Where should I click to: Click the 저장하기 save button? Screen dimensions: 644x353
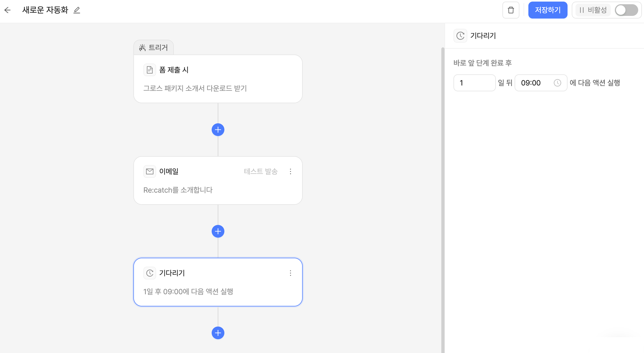[x=548, y=10]
